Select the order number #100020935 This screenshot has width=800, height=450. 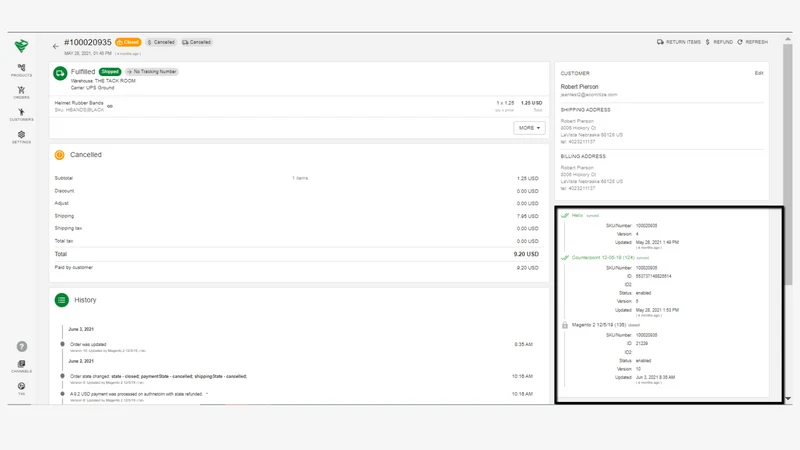(x=88, y=42)
